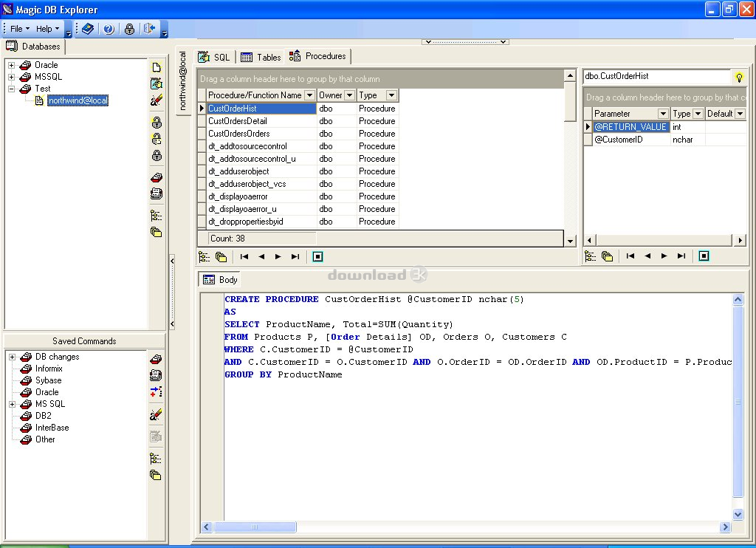The height and width of the screenshot is (548, 756).
Task: Select the Databases tab
Action: tap(33, 47)
